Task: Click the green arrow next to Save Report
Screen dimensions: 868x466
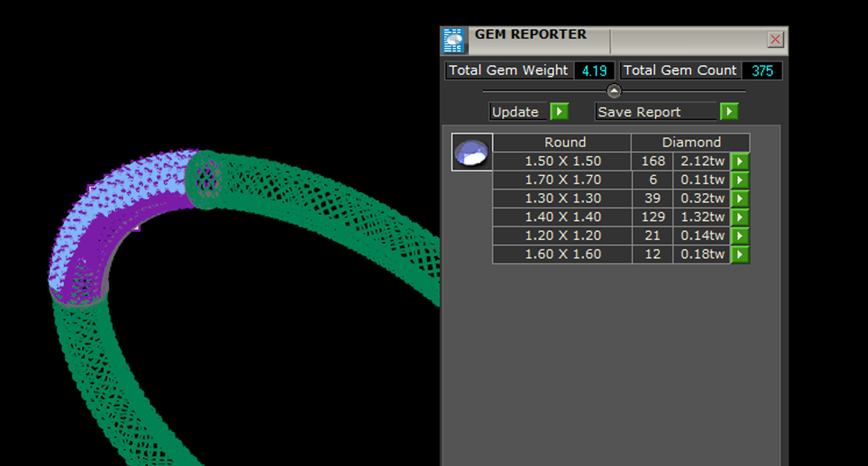Action: coord(729,112)
